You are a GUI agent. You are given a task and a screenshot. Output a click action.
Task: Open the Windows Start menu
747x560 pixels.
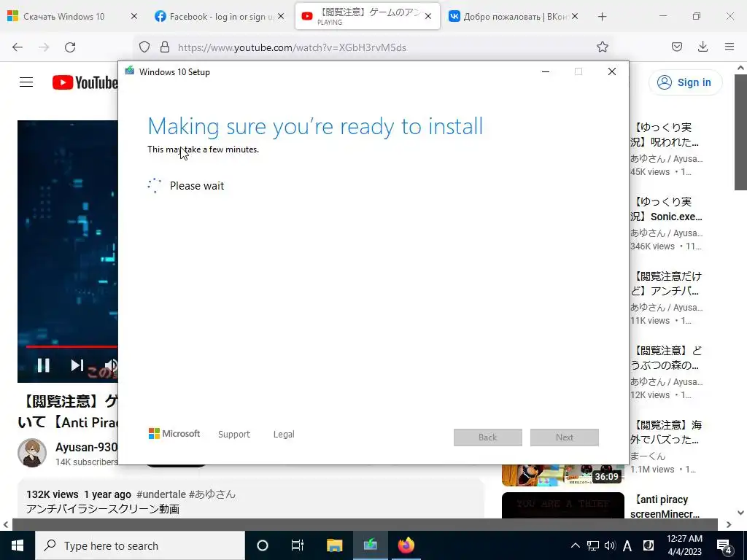pos(18,545)
